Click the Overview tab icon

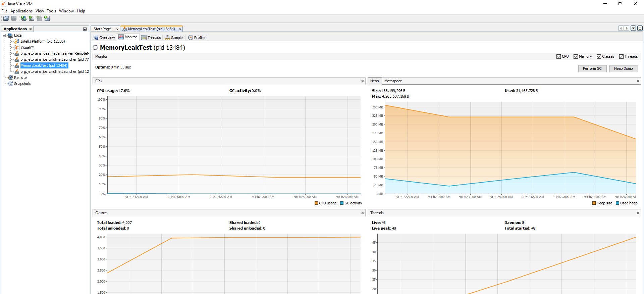(96, 38)
